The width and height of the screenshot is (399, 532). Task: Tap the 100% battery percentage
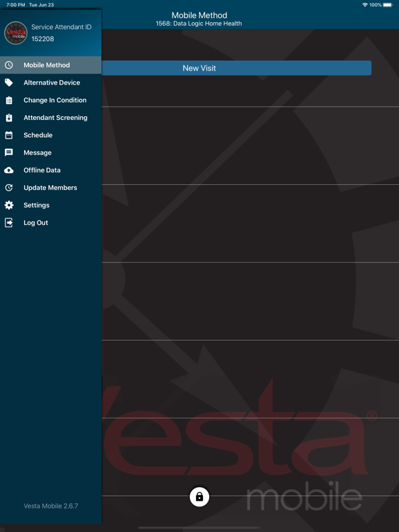coord(375,5)
